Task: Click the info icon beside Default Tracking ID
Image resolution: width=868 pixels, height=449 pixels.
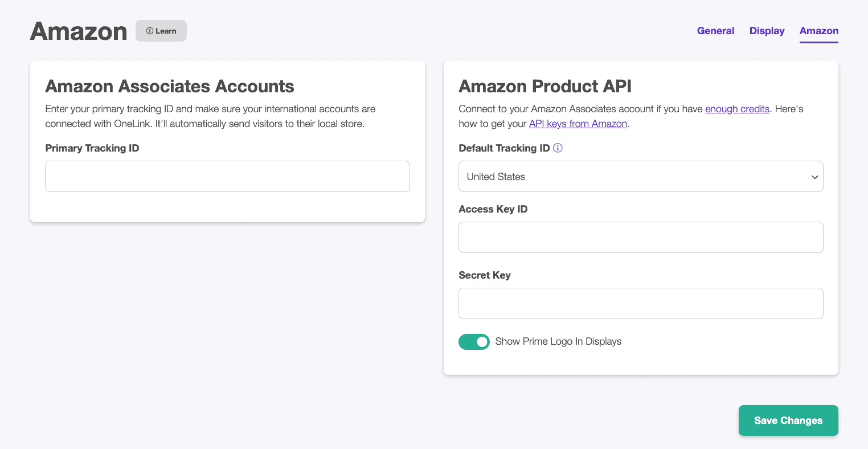Action: (558, 148)
